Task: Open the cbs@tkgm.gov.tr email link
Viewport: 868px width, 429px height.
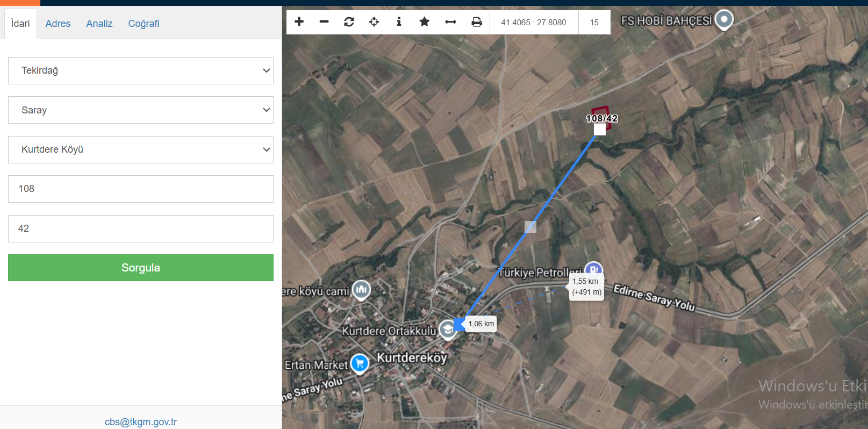Action: (141, 422)
